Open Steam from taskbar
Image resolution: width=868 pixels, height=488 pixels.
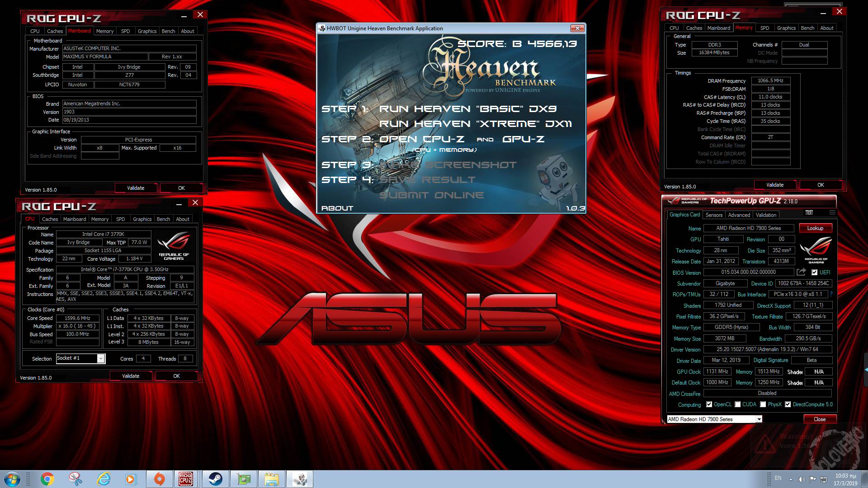point(215,479)
